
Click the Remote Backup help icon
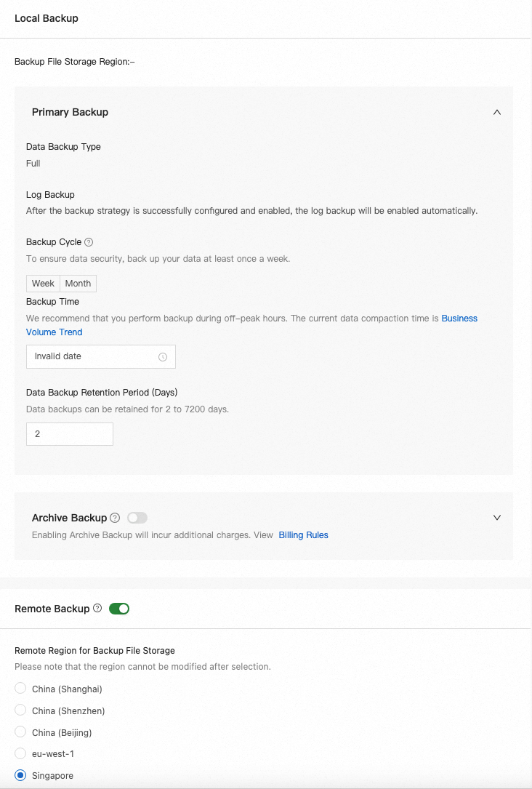pos(97,609)
